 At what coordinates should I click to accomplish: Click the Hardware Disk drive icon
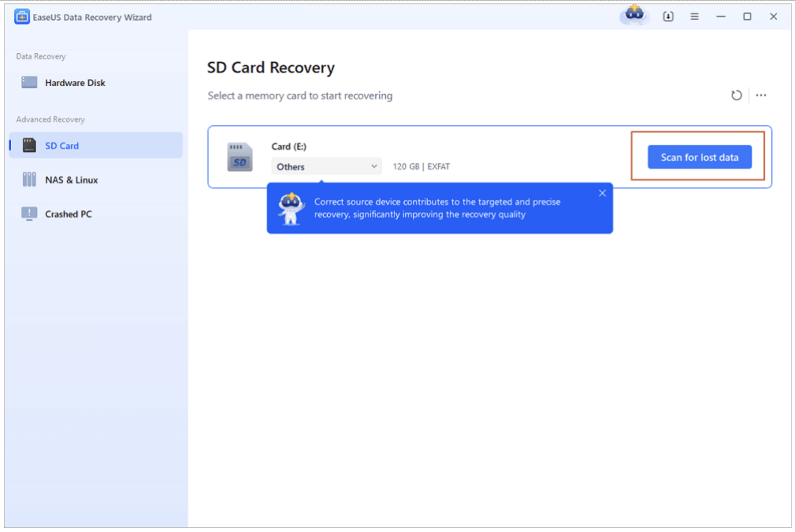29,82
